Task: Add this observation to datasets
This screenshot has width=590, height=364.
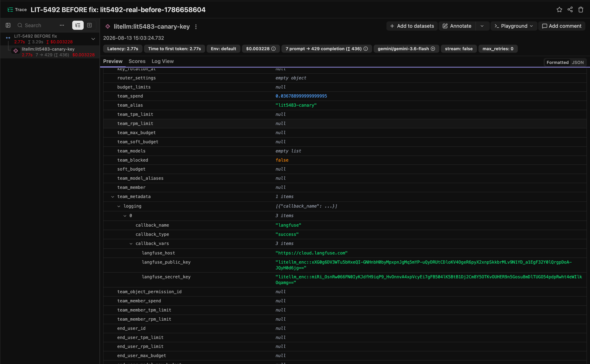Action: [x=412, y=26]
